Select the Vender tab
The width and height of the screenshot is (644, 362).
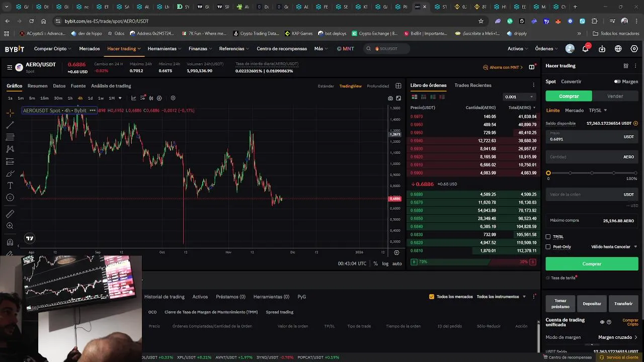click(x=615, y=96)
